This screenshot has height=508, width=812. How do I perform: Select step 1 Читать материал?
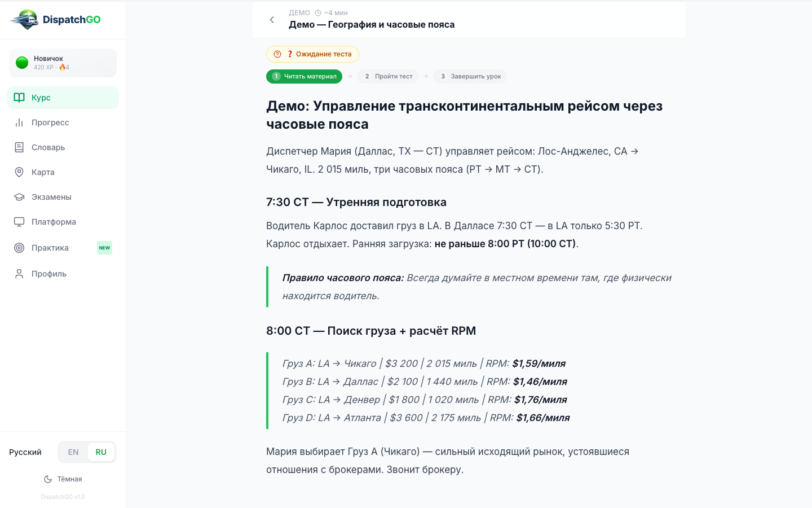coord(304,76)
